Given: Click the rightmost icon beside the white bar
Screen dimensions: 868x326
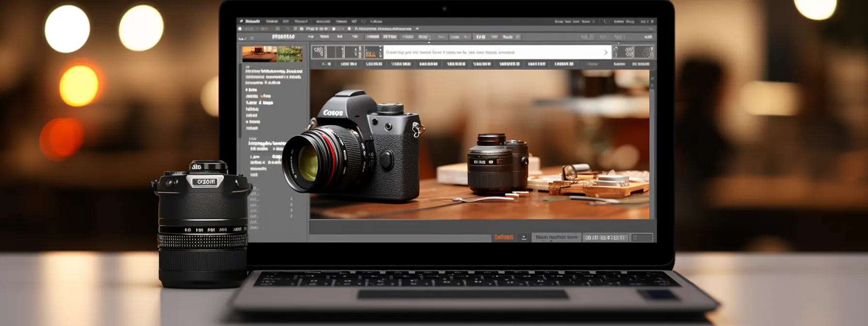Looking at the screenshot, I should 645,52.
